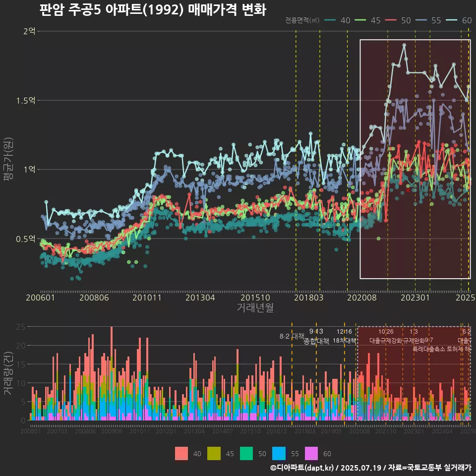Toggle the 40㎡ line key in price legend
The width and height of the screenshot is (476, 476).
[330, 20]
